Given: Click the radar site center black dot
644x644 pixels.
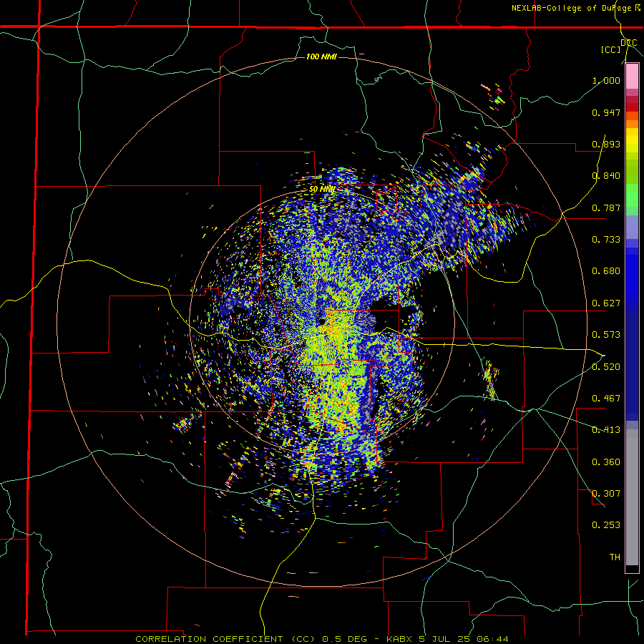Looking at the screenshot, I should click(x=323, y=321).
